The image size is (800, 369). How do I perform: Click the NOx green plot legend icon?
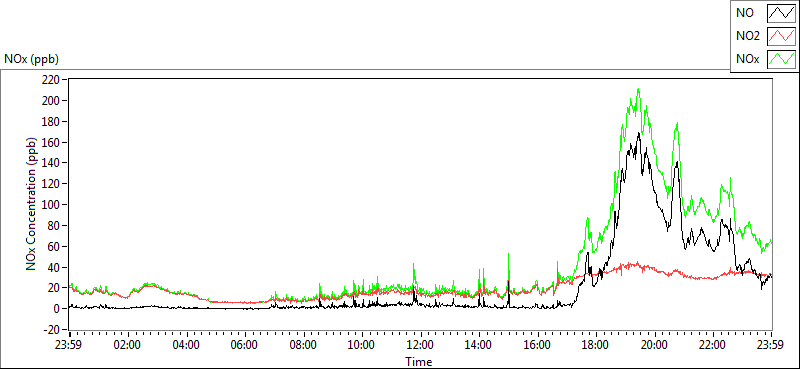click(x=781, y=59)
